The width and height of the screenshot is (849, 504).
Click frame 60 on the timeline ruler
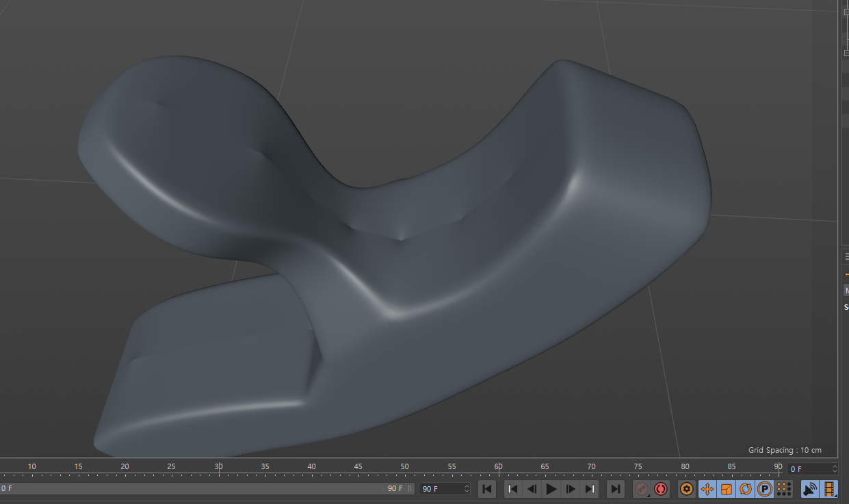(x=499, y=470)
